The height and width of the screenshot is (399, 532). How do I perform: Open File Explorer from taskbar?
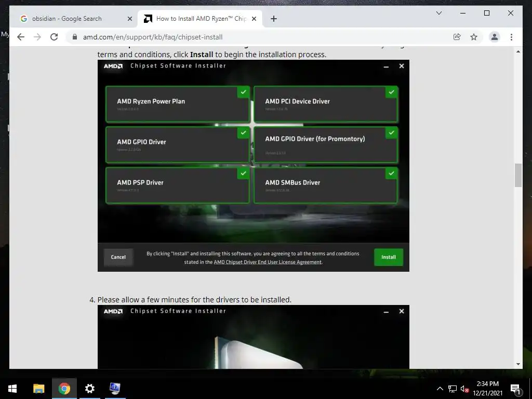(x=38, y=389)
